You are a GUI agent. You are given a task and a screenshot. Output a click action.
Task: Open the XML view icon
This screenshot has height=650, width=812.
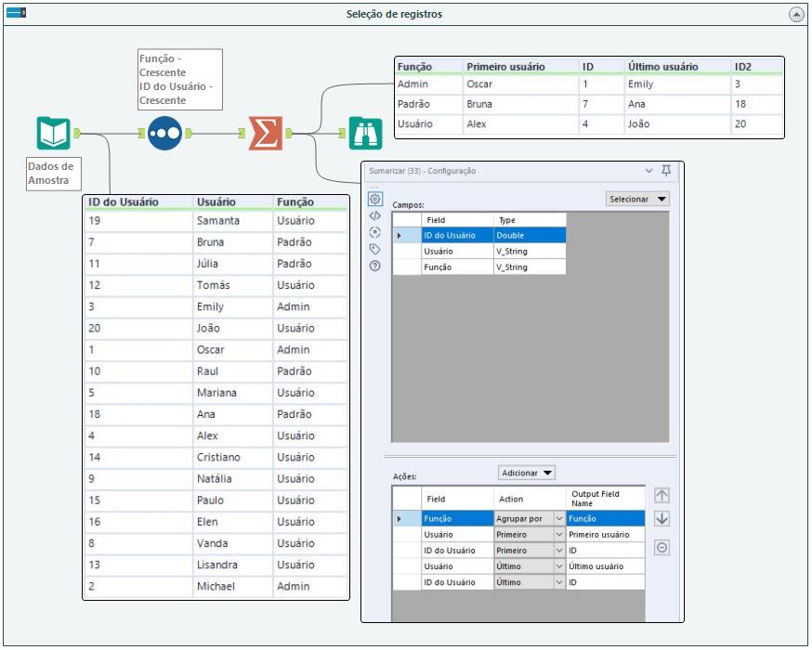coord(375,215)
